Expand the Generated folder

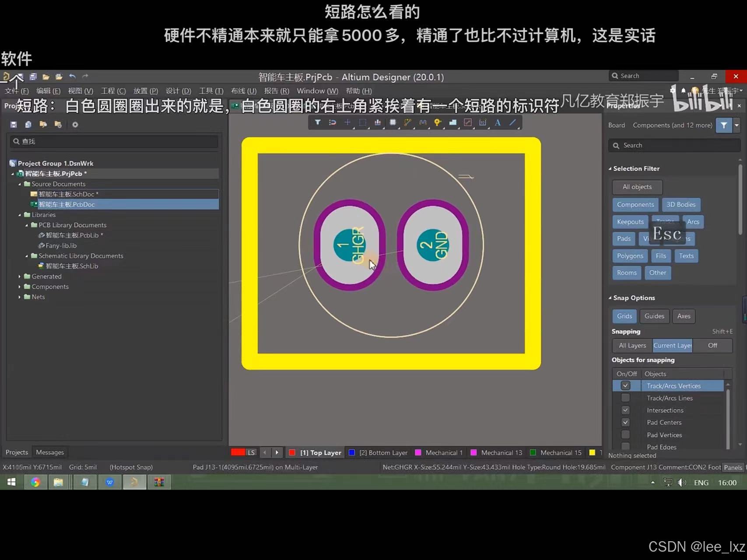[x=20, y=276]
